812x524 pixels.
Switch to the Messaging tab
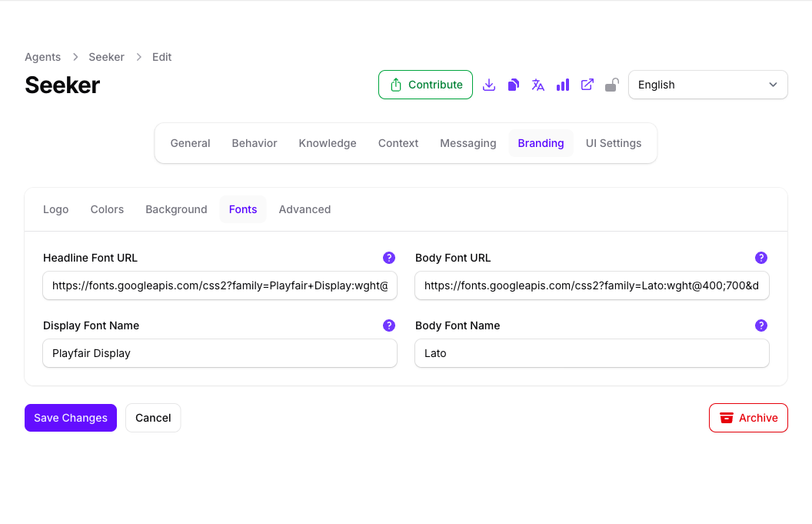click(468, 143)
